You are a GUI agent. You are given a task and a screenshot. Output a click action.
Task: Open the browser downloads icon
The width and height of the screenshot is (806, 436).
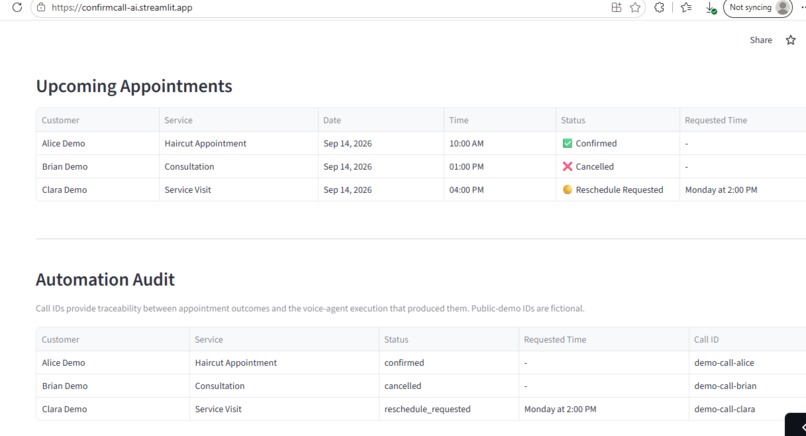[711, 8]
